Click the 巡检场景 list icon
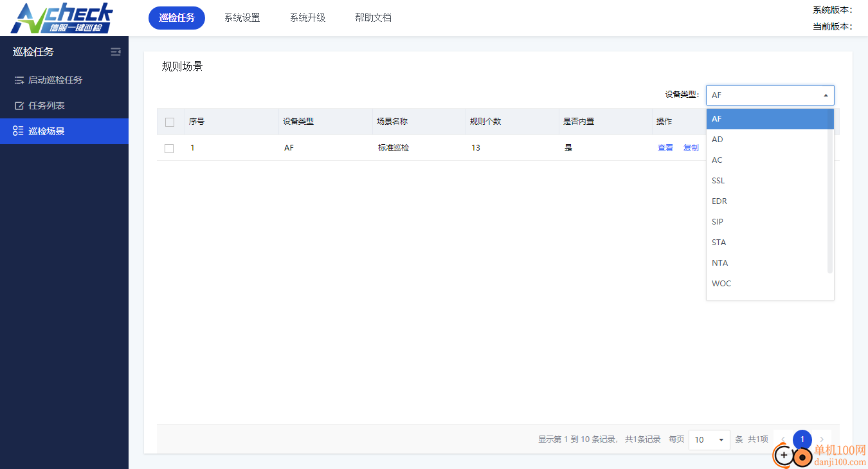Image resolution: width=868 pixels, height=469 pixels. (x=18, y=131)
